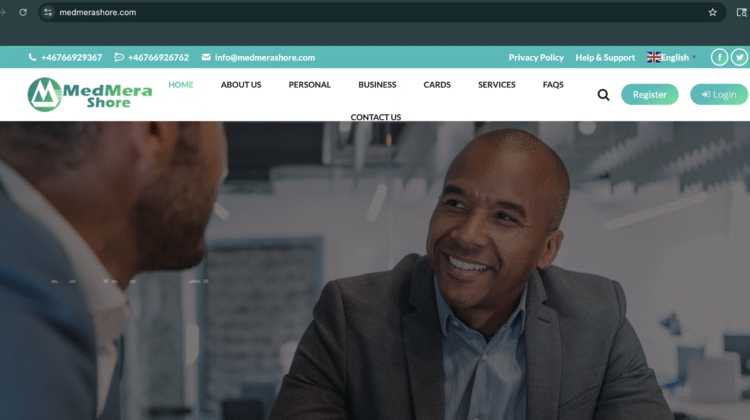Open the English language dropdown

click(x=671, y=57)
